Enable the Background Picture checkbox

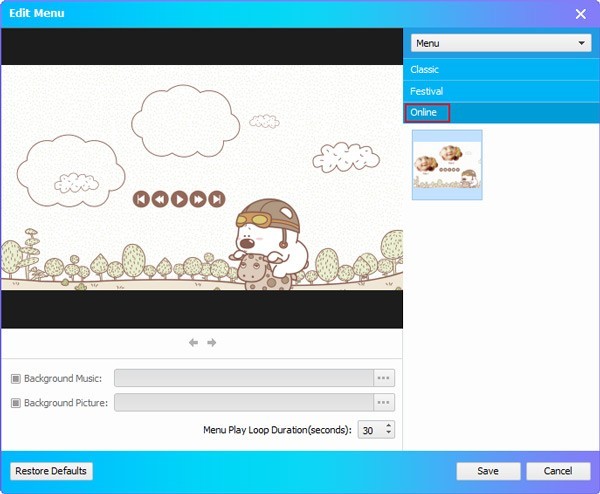click(16, 402)
